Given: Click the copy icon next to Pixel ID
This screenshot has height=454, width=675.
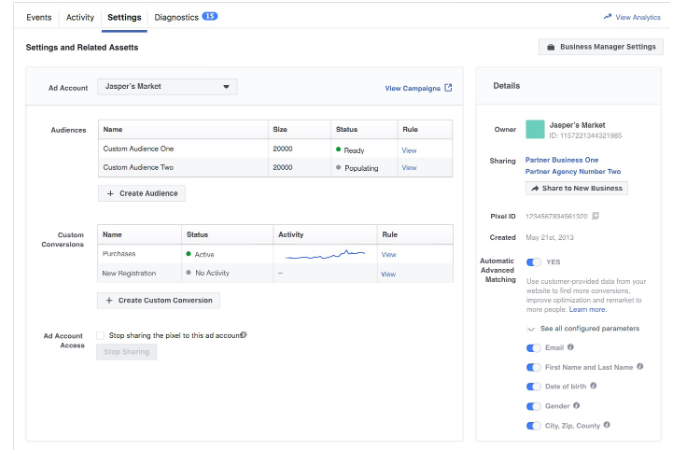Looking at the screenshot, I should tap(595, 216).
